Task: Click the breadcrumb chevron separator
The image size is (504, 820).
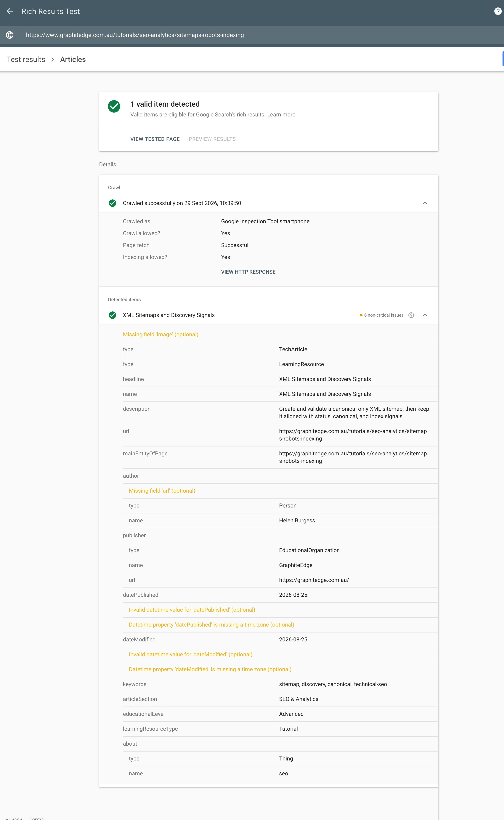Action: 53,59
